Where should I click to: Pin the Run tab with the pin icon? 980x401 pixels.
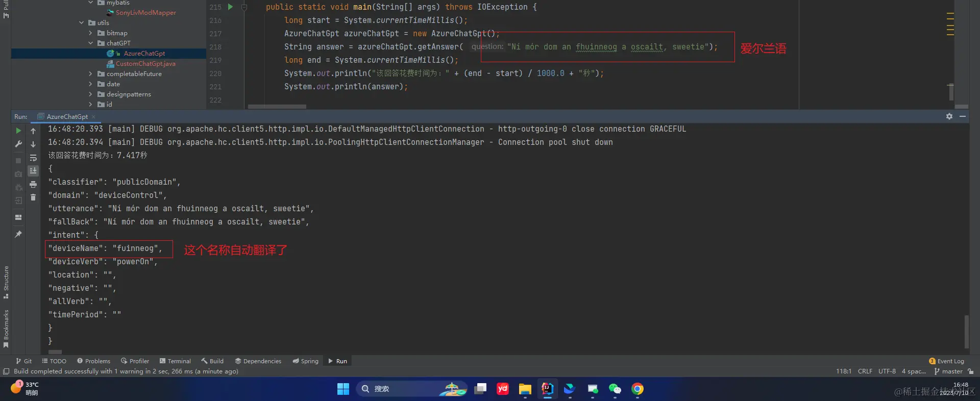click(x=18, y=234)
